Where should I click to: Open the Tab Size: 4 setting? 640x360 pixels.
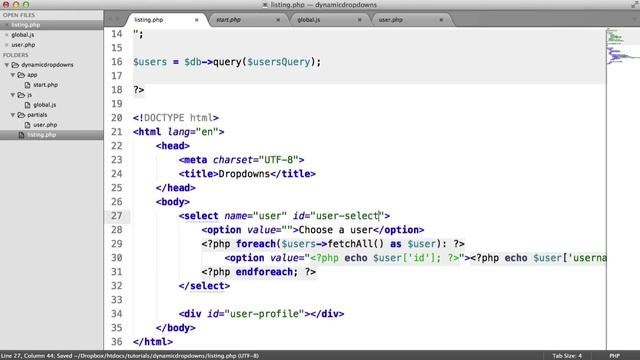point(567,356)
